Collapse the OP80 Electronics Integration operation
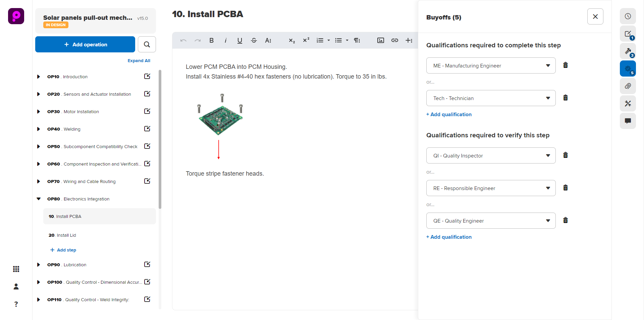The height and width of the screenshot is (320, 644). point(39,199)
